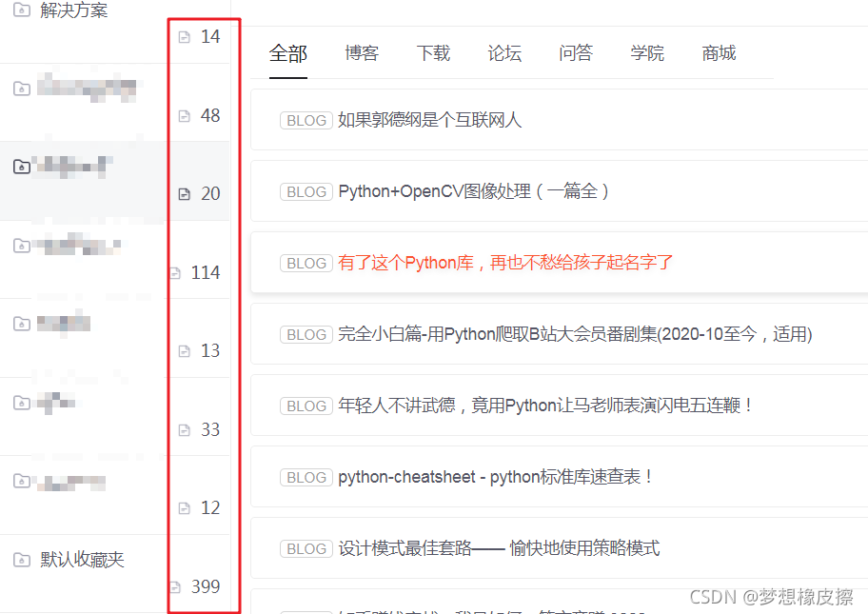Viewport: 868px width, 614px height.
Task: Click the BLOG tag on python-cheatsheet post
Action: point(306,477)
